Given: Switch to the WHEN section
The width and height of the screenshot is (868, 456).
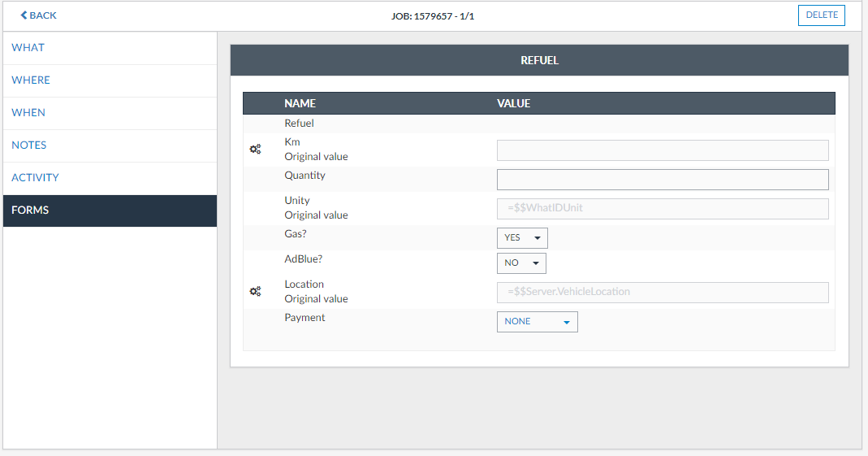Looking at the screenshot, I should pos(28,113).
